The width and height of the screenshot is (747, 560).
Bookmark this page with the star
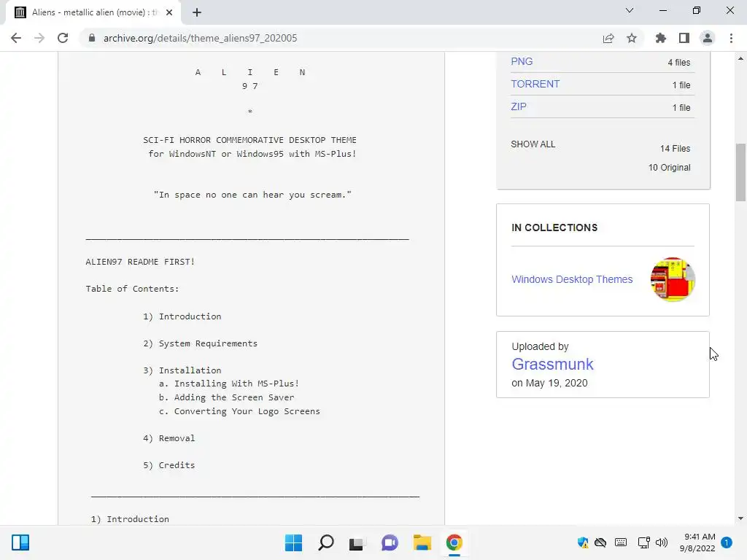(632, 38)
